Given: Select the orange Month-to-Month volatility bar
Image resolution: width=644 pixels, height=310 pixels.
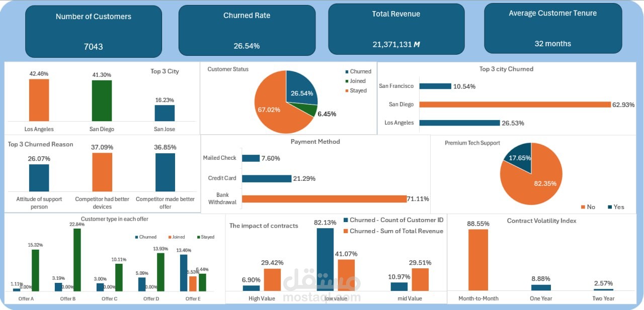Looking at the screenshot, I should 478,260.
